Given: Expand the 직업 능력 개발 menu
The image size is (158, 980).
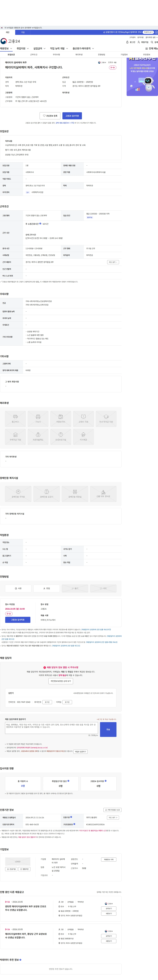Looking at the screenshot, I should click(x=59, y=49).
